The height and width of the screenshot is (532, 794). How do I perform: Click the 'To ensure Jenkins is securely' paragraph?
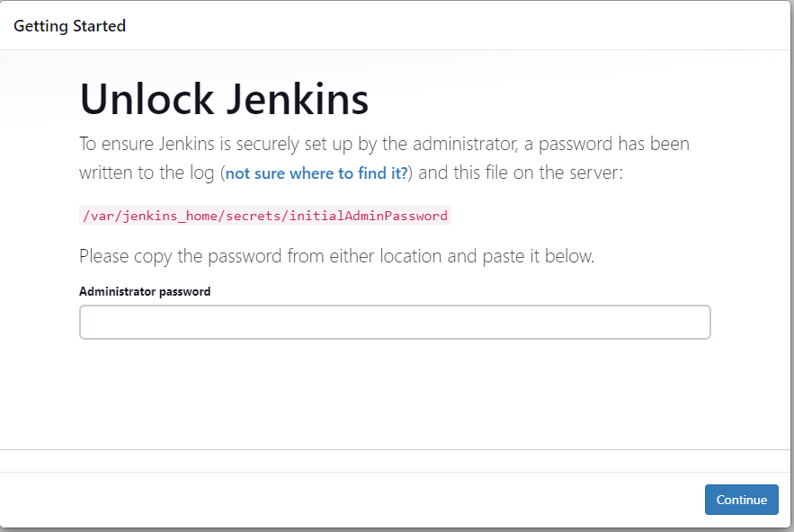384,144
